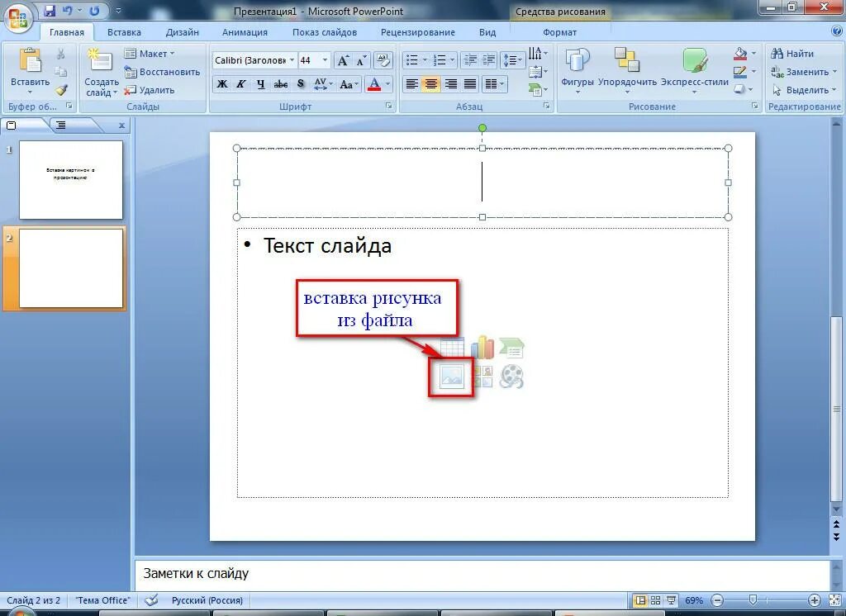Insert chart from content placeholder
846x616 pixels.
[482, 348]
